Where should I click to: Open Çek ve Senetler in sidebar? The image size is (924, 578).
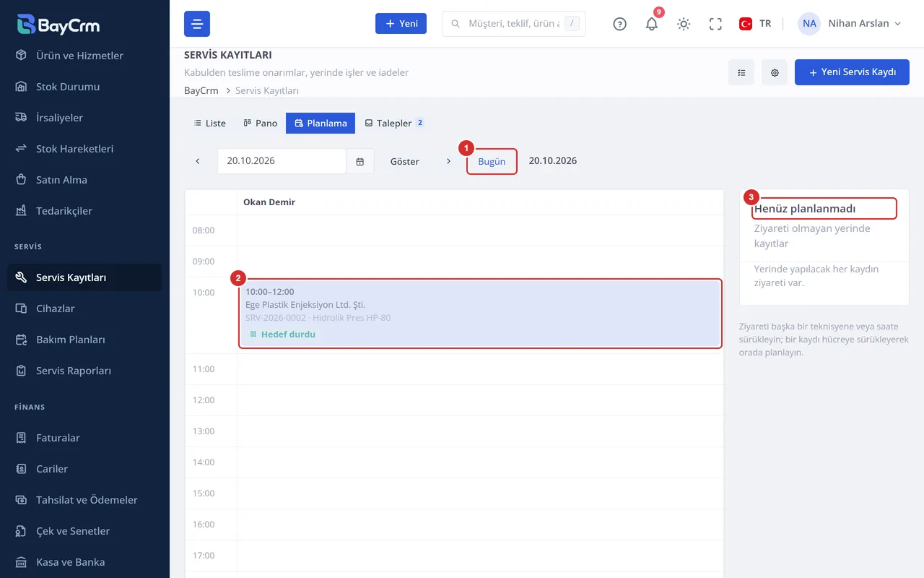click(84, 531)
